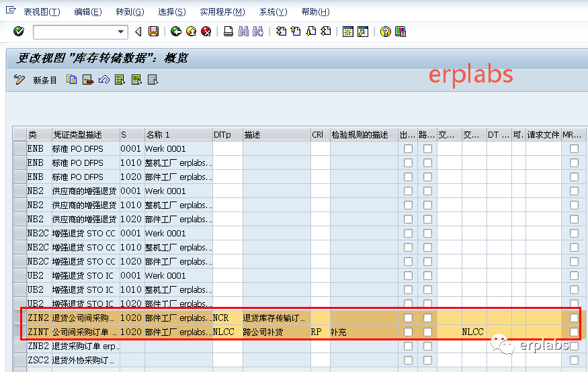Click the Create Shortcut icon
This screenshot has height=372, width=588.
[x=363, y=32]
